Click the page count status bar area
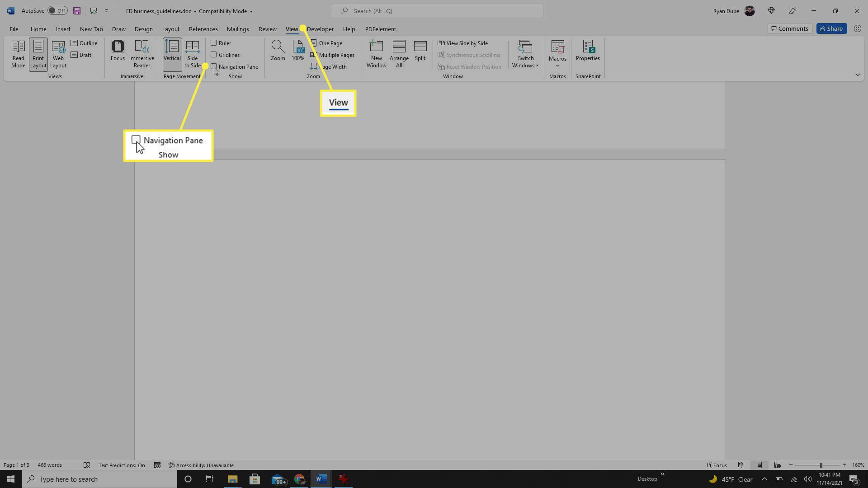 coord(16,465)
